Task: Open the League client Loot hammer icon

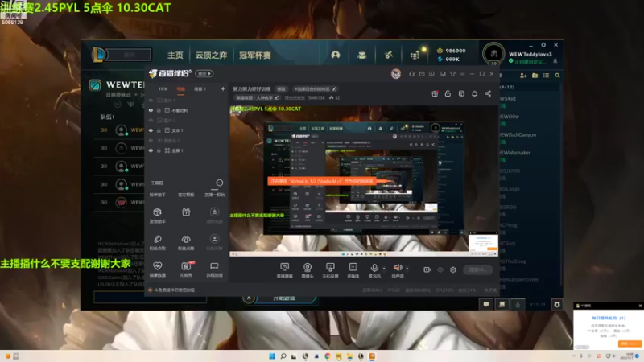Action: point(389,55)
